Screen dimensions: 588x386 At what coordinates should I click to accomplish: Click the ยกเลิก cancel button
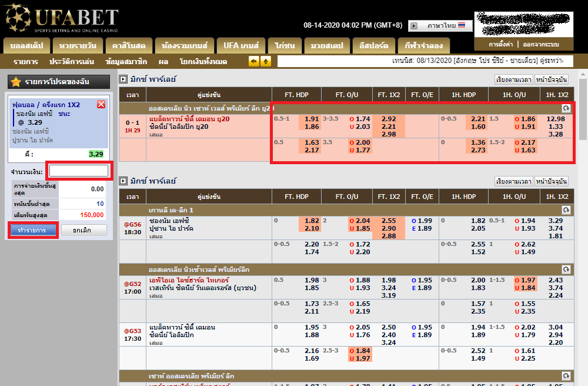(x=83, y=230)
